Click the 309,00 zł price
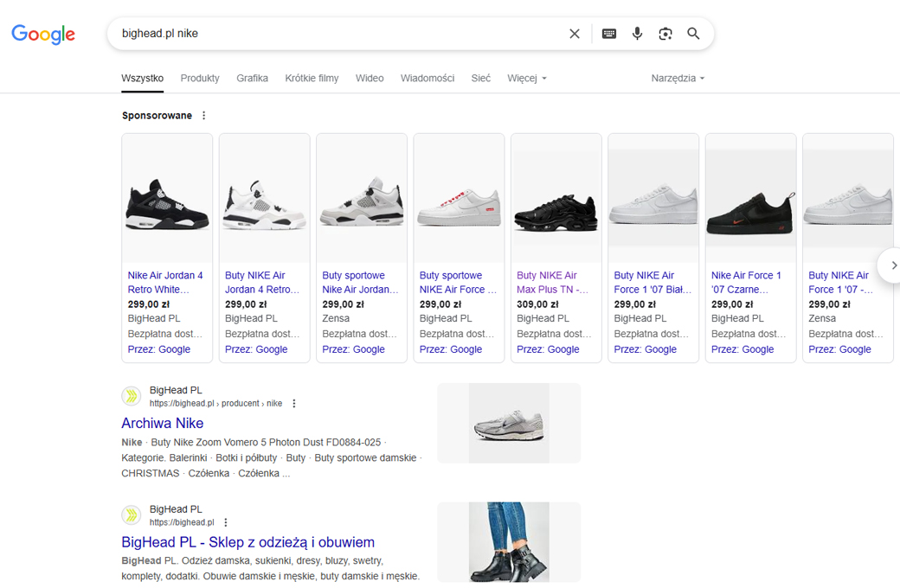The width and height of the screenshot is (900, 588). tap(537, 304)
